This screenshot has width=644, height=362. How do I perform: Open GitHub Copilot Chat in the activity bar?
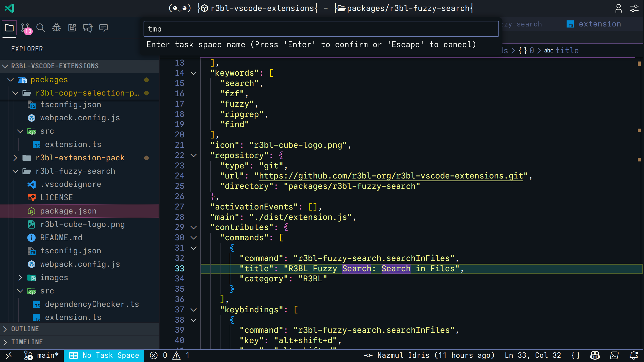coord(87,27)
